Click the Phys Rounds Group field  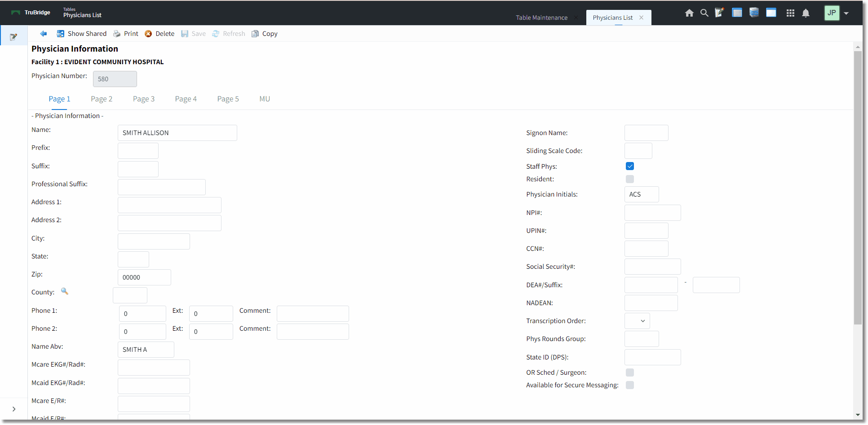click(x=642, y=339)
